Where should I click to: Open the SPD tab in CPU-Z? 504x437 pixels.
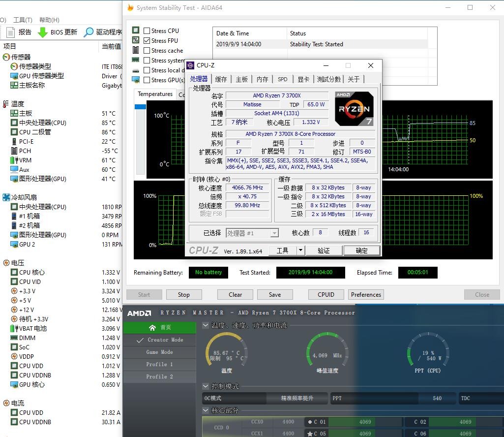pyautogui.click(x=283, y=79)
